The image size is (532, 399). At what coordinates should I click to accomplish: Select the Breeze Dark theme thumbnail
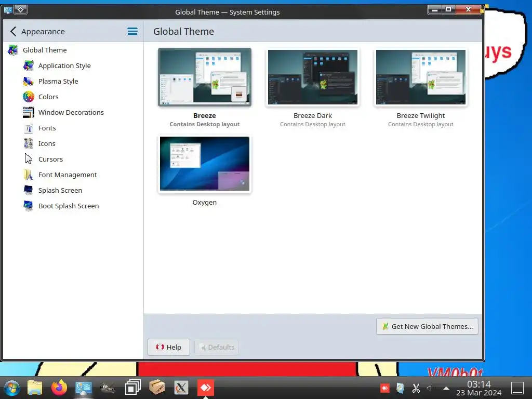(312, 77)
